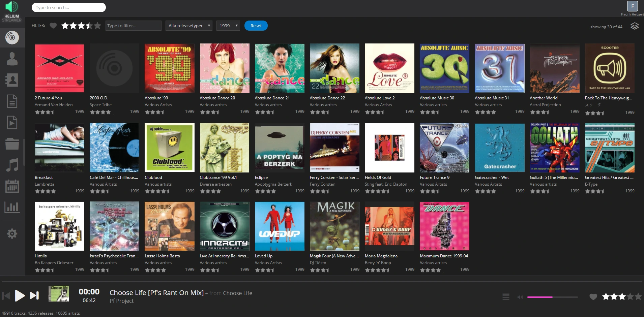Open the Hittills album cover
644x317 pixels.
[x=59, y=226]
